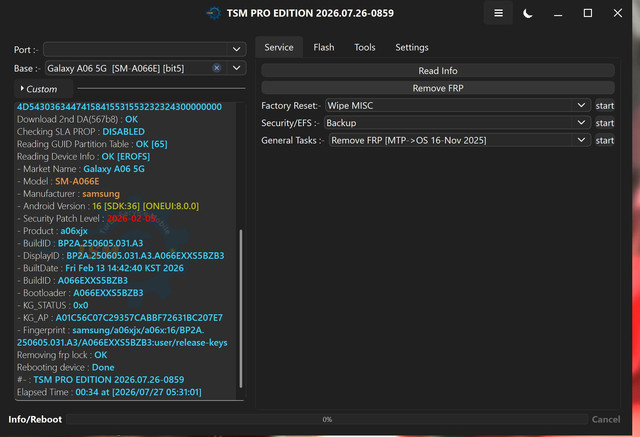Screen dimensions: 640x437
Task: Open the hamburger menu in title bar
Action: [x=498, y=13]
